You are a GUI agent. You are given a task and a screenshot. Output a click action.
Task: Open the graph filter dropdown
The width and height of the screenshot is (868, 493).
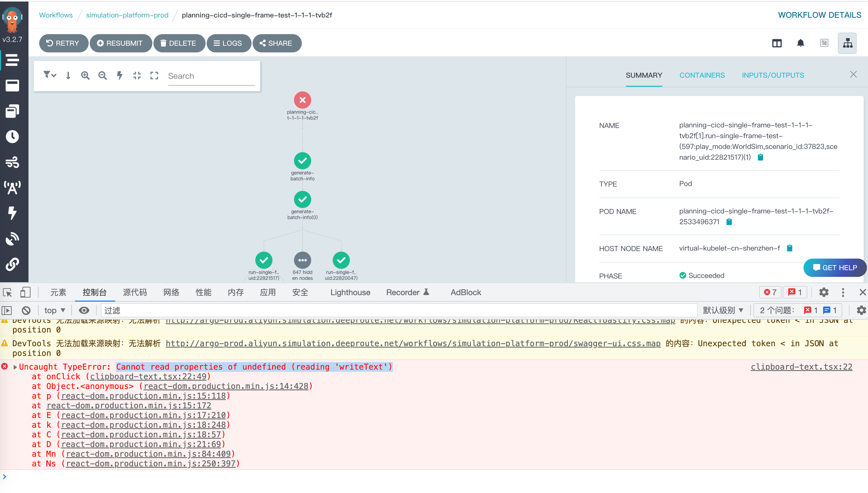tap(50, 75)
